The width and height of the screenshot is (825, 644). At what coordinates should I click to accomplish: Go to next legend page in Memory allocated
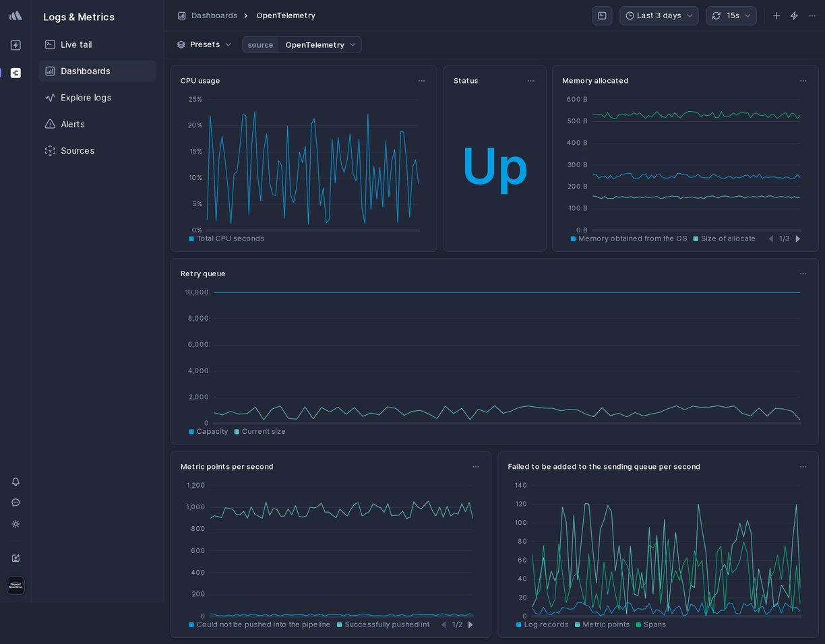798,238
